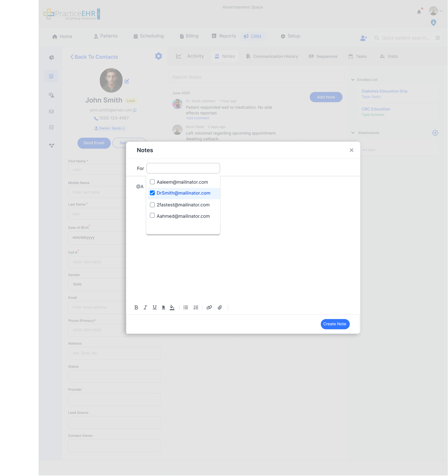The height and width of the screenshot is (476, 448).
Task: Open the Provider dropdown
Action: [x=114, y=399]
